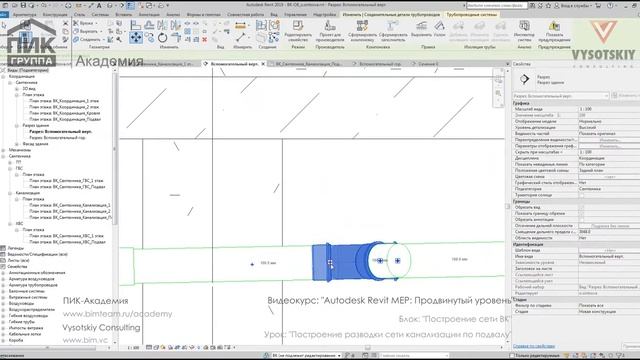Switch to Трубопроводные системы ribbon tab

pos(471,14)
